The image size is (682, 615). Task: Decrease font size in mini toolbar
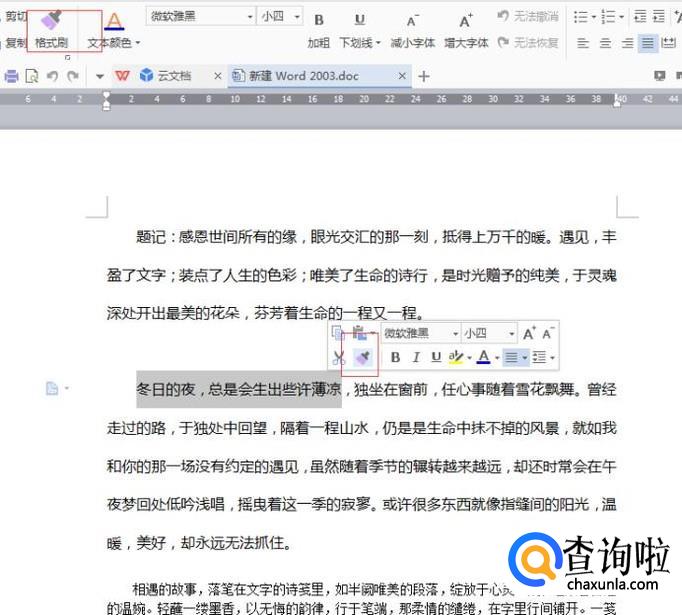pos(548,334)
